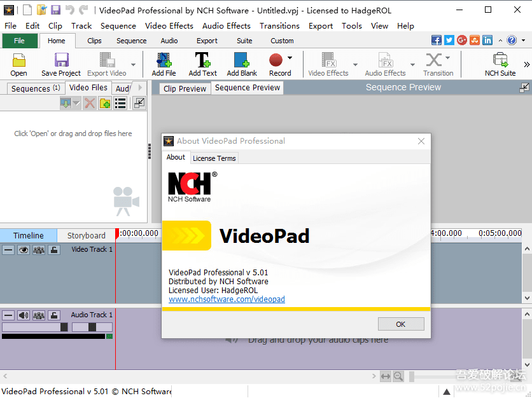Undock the Sequence Preview panel
This screenshot has width=532, height=398.
tap(524, 88)
